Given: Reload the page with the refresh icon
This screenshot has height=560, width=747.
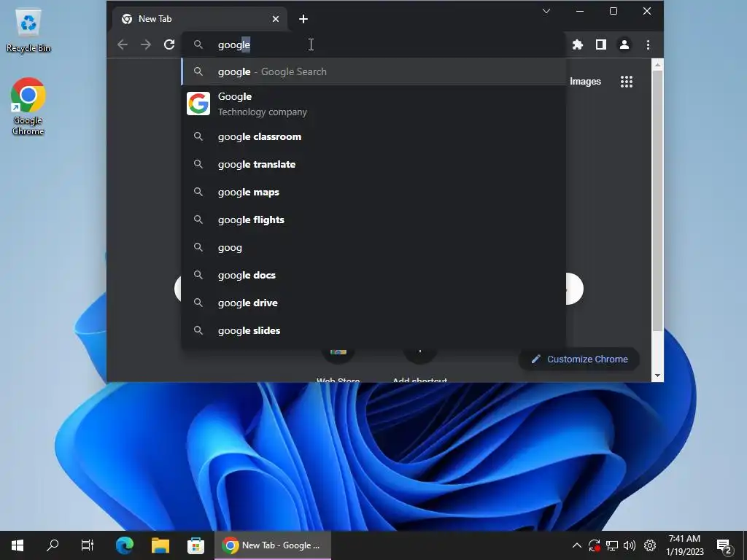Looking at the screenshot, I should (169, 44).
